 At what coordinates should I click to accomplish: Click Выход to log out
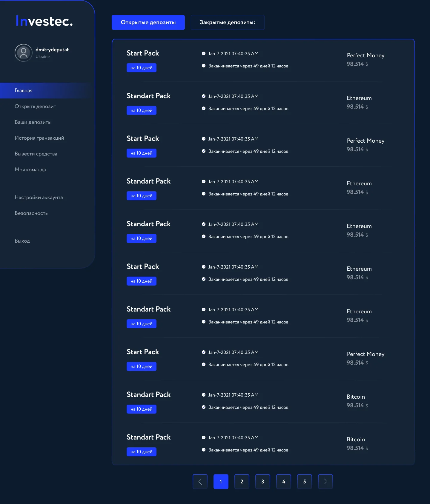click(x=22, y=241)
